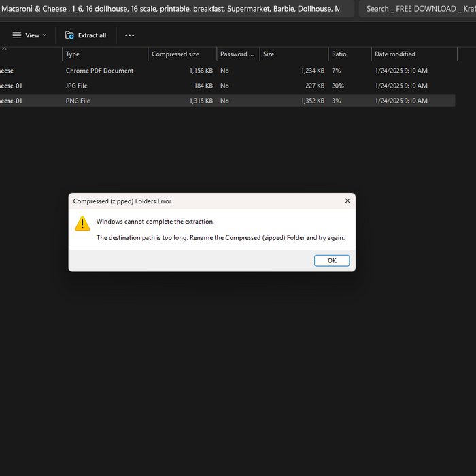Click the date modified of the JPG row
The image size is (476, 476).
pos(401,86)
